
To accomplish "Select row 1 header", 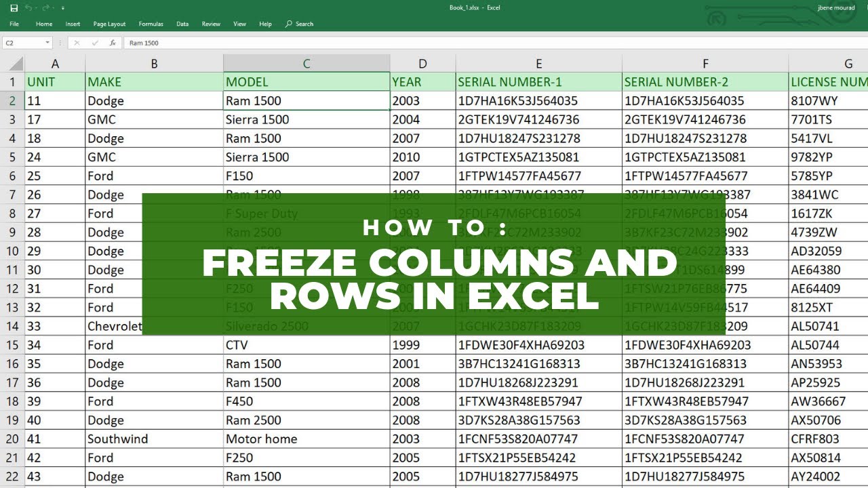I will point(12,82).
